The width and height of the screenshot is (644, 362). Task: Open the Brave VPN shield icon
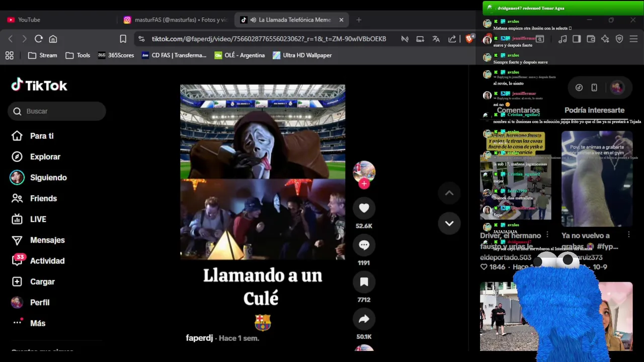pos(619,39)
